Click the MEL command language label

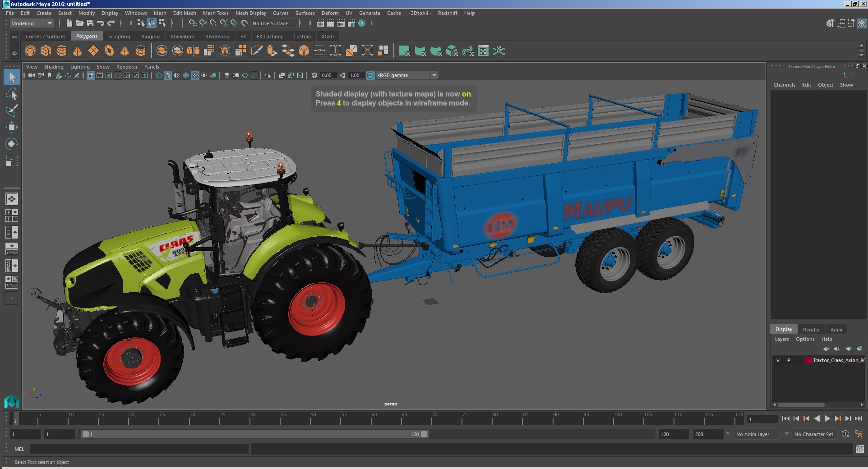19,449
